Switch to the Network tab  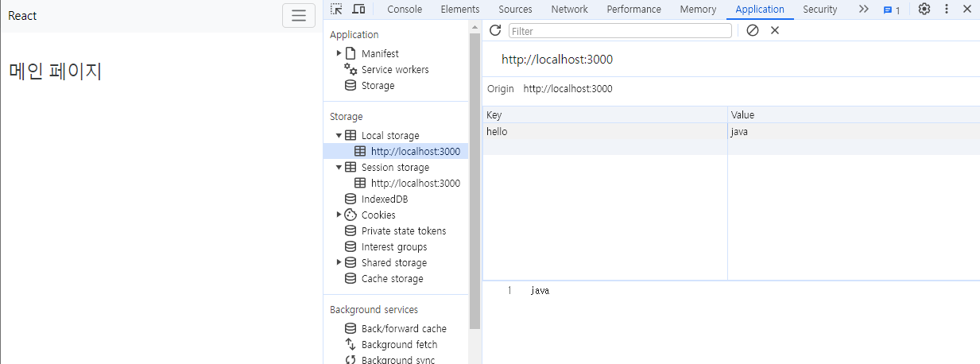point(570,10)
